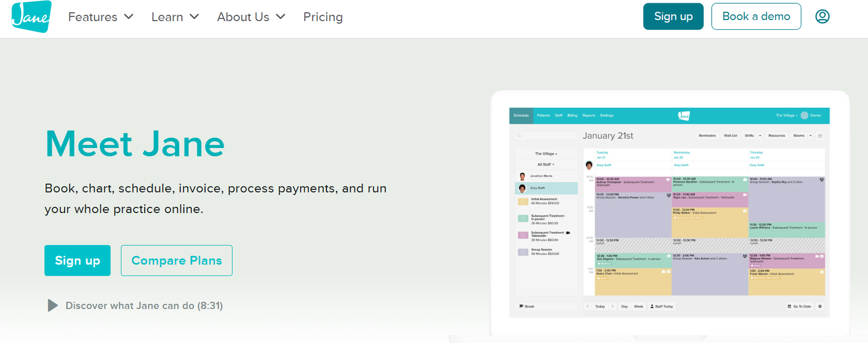The image size is (868, 343).
Task: Click the Sign up button in the header
Action: coord(673,16)
